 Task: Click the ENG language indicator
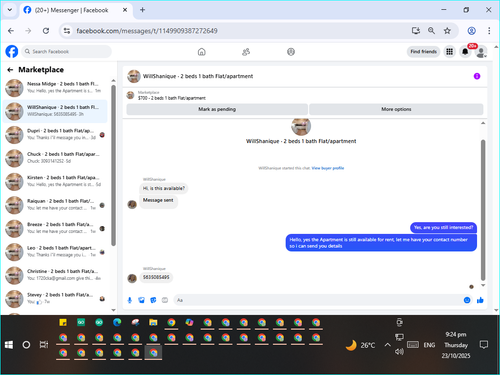click(x=429, y=345)
